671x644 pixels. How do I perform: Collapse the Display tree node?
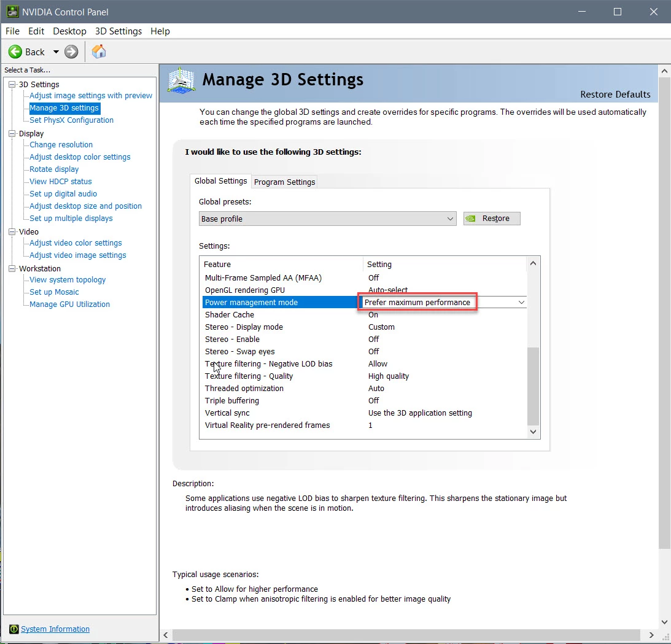[x=12, y=133]
